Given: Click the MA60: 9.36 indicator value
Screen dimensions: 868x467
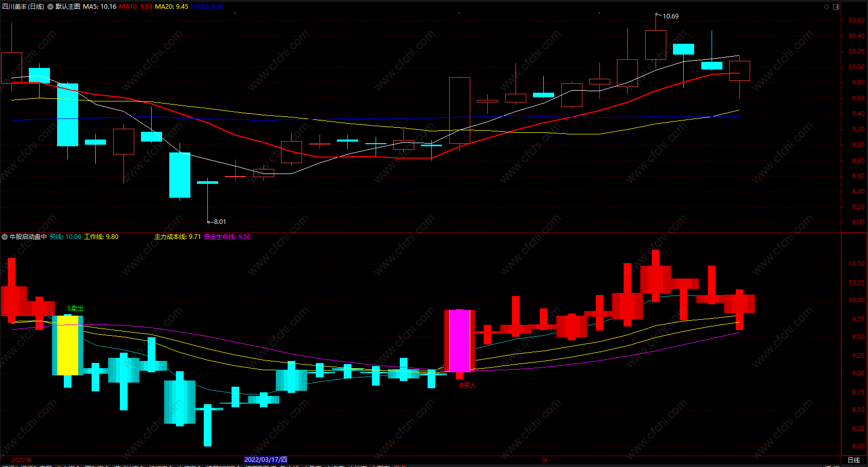Looking at the screenshot, I should [208, 7].
